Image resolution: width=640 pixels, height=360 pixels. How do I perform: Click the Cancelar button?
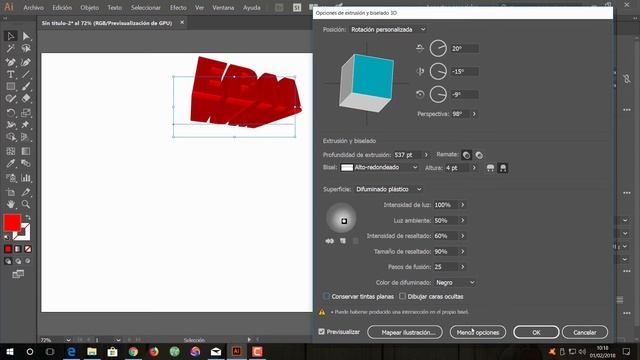point(584,332)
